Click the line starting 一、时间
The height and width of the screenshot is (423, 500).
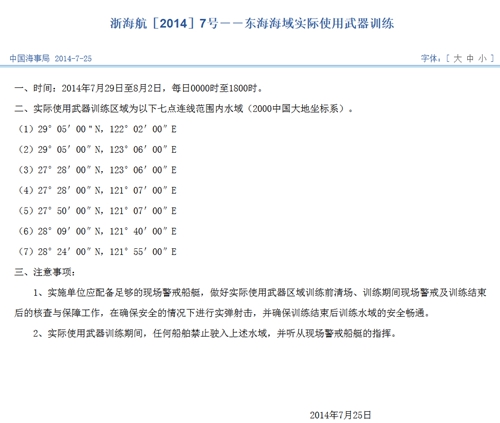(138, 88)
